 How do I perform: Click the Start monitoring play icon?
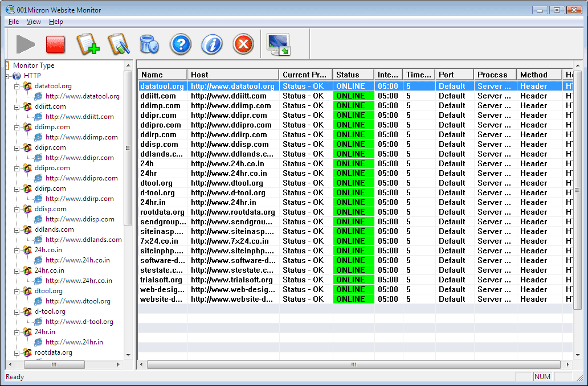(x=24, y=44)
